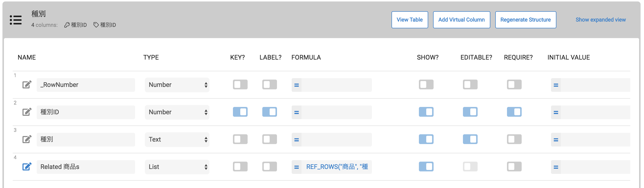The width and height of the screenshot is (644, 188).
Task: Click Add Virtual Column button
Action: point(461,20)
